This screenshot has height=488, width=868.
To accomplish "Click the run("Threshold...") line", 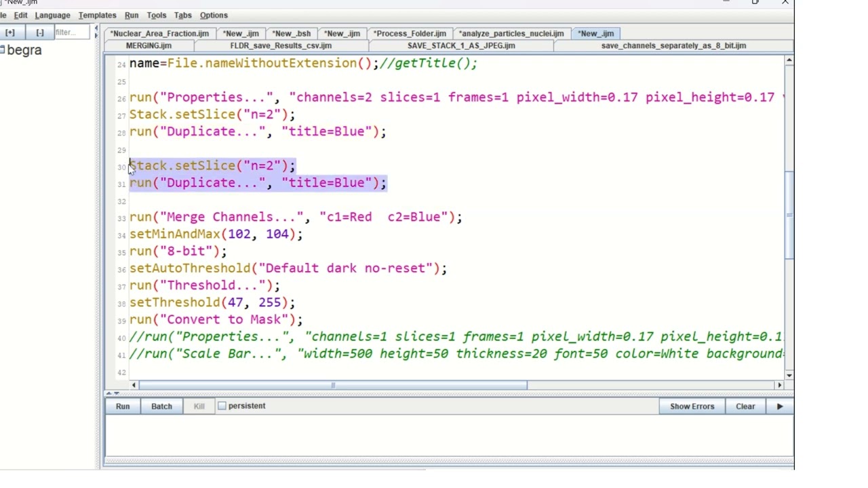I will (x=205, y=285).
